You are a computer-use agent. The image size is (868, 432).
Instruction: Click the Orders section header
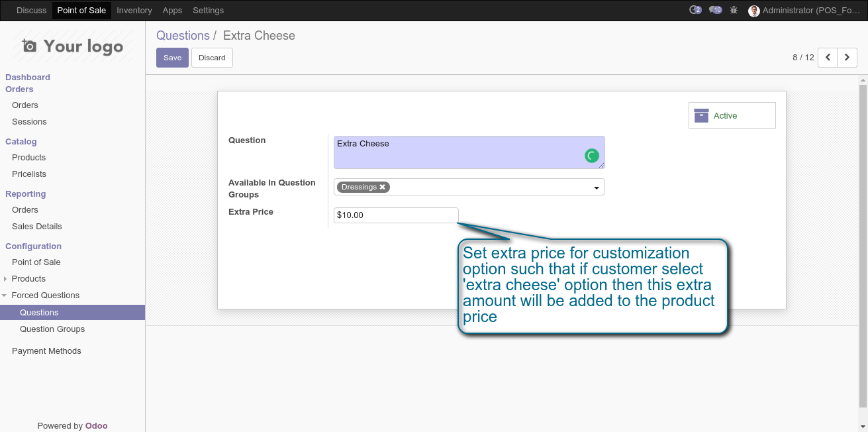pyautogui.click(x=19, y=89)
